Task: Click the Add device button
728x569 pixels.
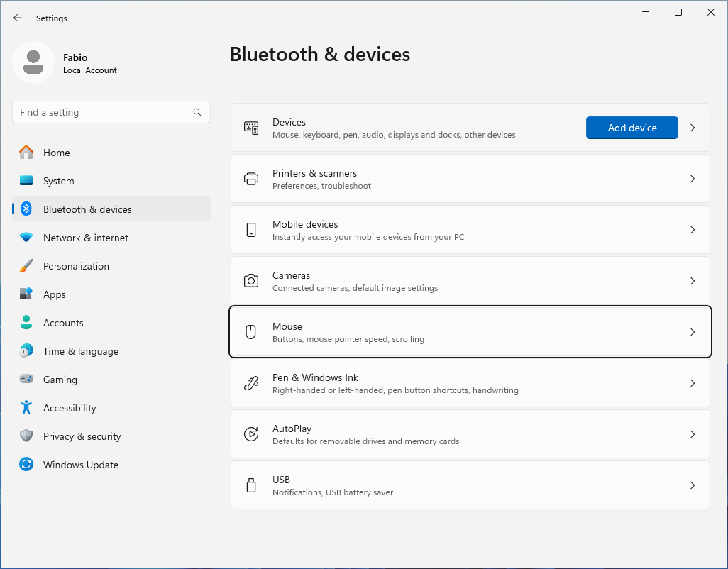Action: click(632, 128)
